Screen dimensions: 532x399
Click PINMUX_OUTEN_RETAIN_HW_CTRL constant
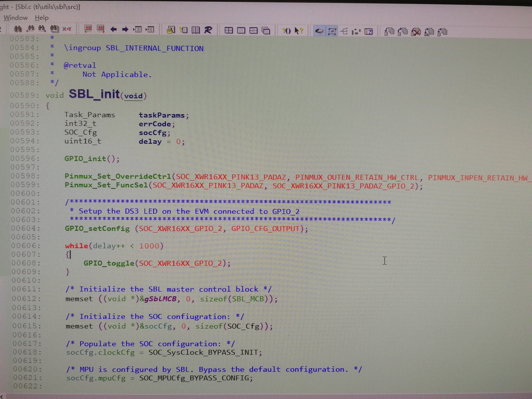pyautogui.click(x=357, y=178)
